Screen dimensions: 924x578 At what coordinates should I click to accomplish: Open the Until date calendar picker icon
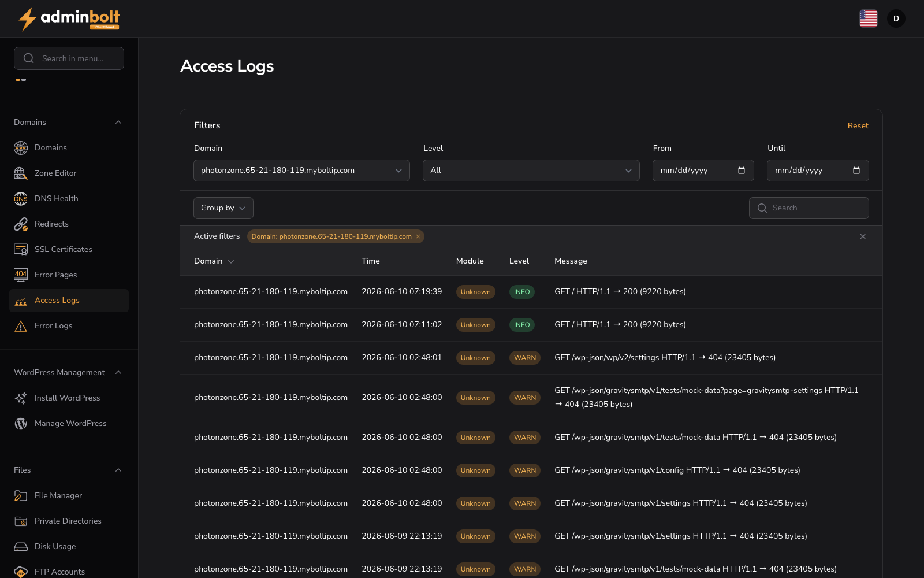coord(856,171)
